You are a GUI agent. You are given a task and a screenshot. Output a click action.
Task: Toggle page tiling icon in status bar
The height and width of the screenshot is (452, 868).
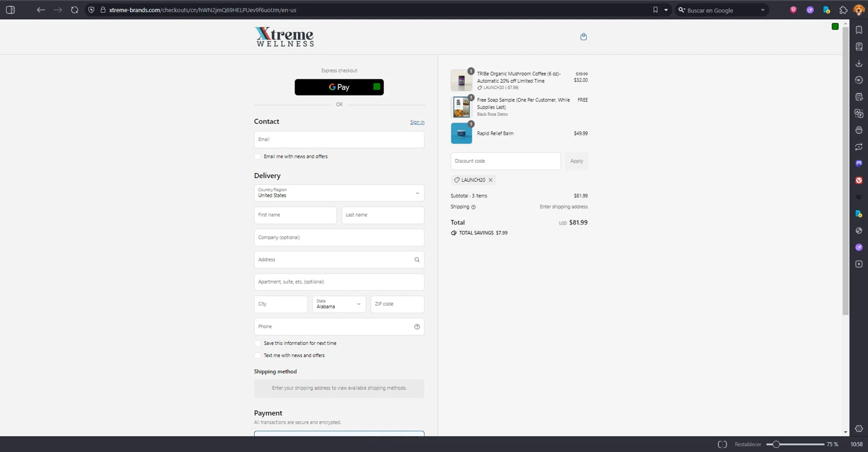722,444
